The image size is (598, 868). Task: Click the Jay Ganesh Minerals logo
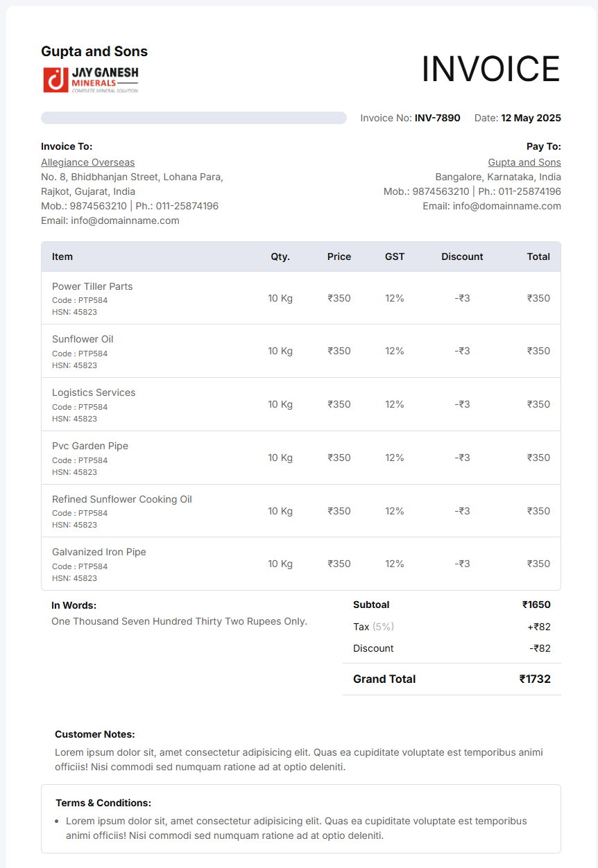[91, 80]
